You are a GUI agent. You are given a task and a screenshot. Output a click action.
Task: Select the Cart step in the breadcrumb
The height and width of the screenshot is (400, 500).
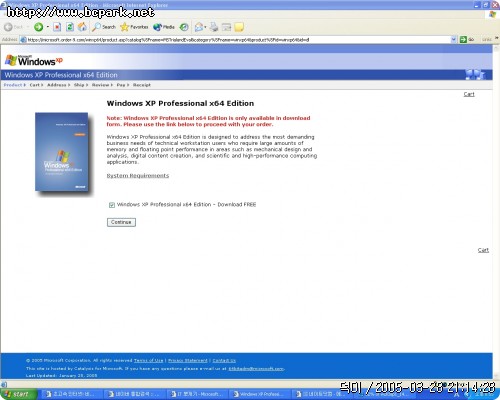point(35,85)
